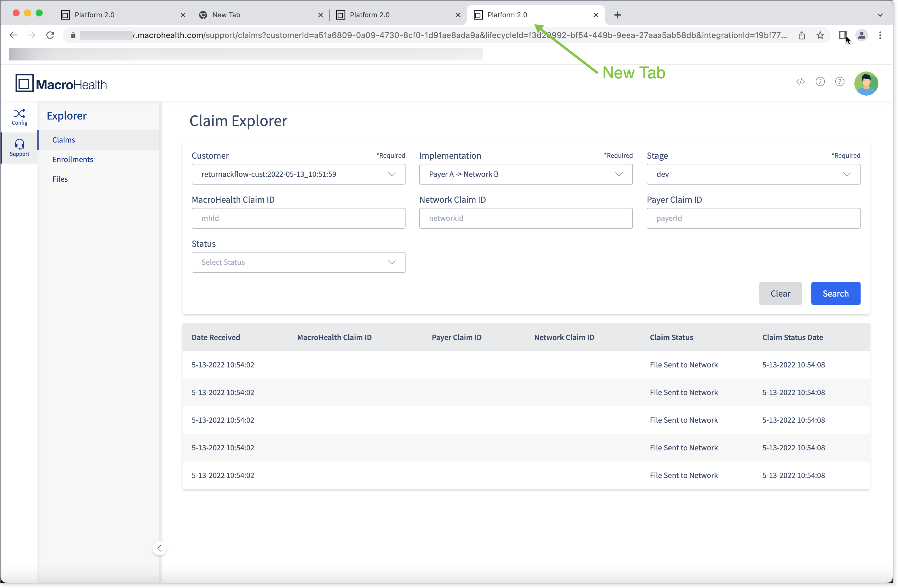Click the MacroHealth logo
Image resolution: width=898 pixels, height=588 pixels.
tap(61, 84)
